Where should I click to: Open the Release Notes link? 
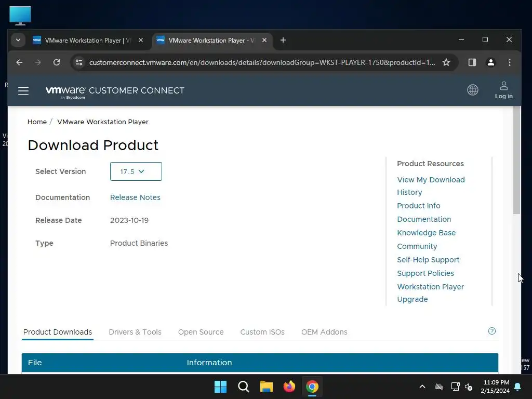pos(135,197)
